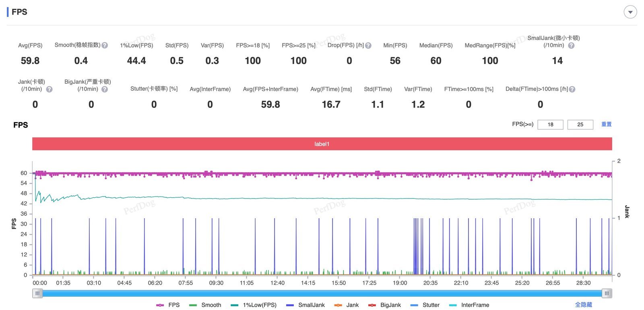Click FPS threshold input showing 18
The image size is (644, 310).
[x=550, y=125]
